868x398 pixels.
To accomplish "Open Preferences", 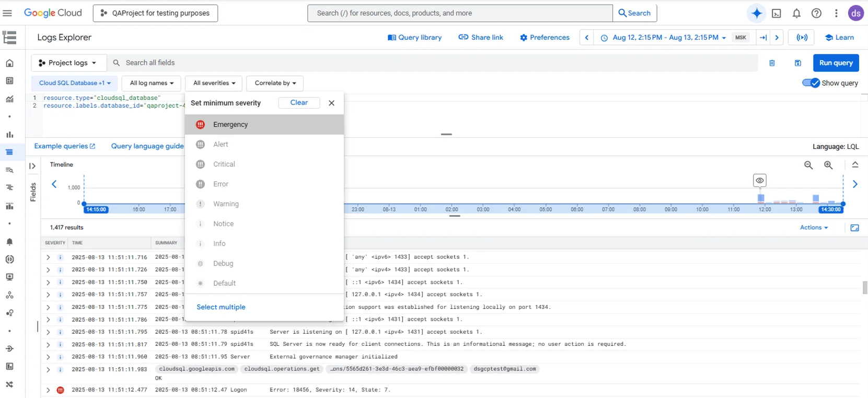I will click(545, 38).
